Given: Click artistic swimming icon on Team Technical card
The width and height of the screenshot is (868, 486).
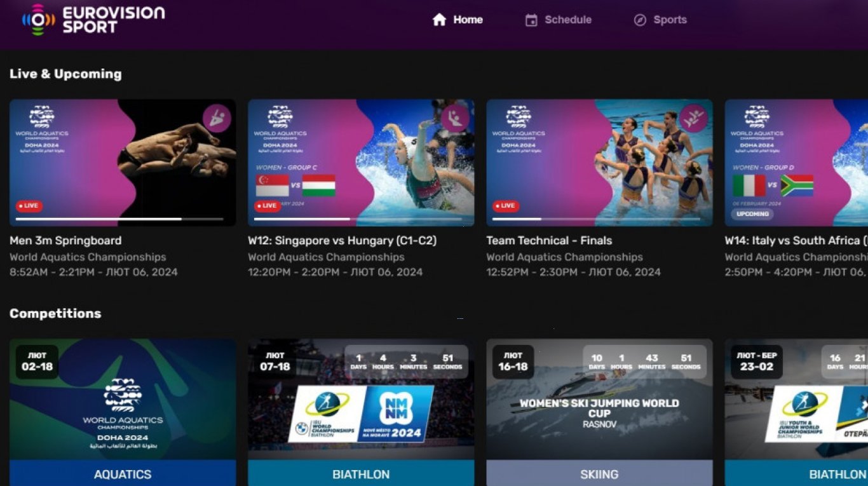Looking at the screenshot, I should [x=693, y=119].
